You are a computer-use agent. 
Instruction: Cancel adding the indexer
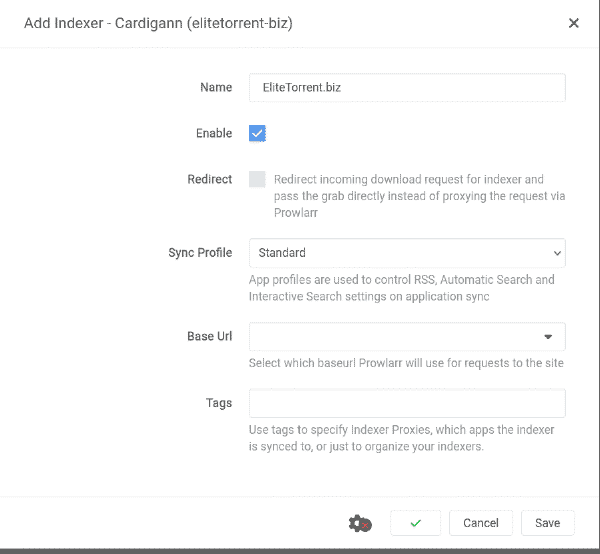pos(481,523)
